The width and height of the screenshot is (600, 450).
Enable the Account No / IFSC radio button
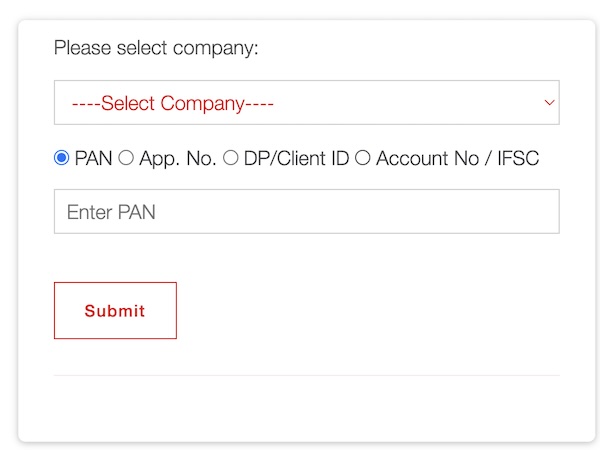point(363,158)
